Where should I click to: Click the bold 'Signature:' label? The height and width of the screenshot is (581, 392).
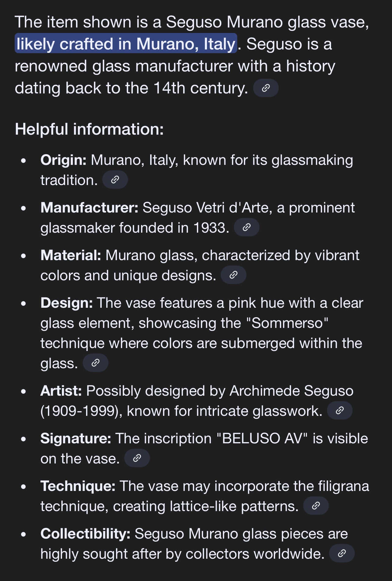pyautogui.click(x=76, y=439)
